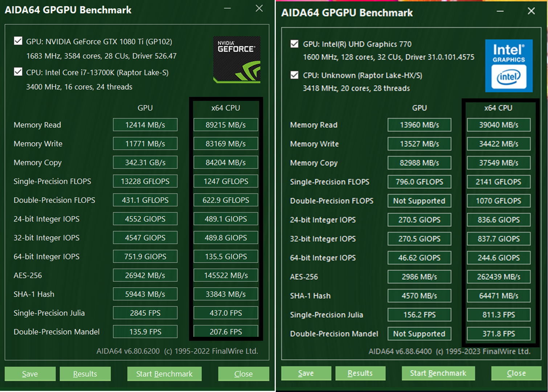Click the CPU Memory Read value 39040 MB/s
This screenshot has height=392, width=548.
499,125
